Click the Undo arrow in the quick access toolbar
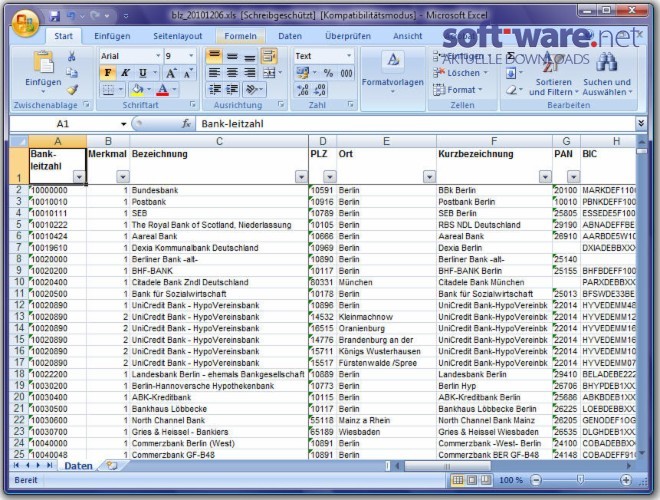 72,16
